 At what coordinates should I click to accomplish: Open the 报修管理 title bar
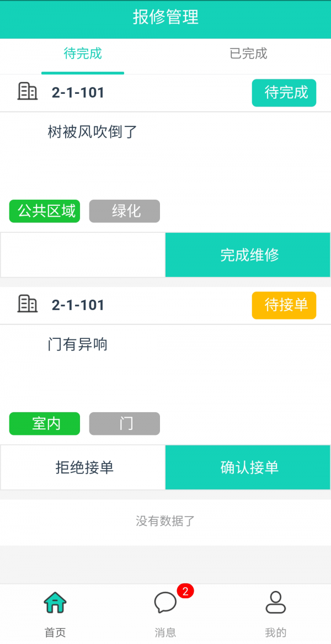pyautogui.click(x=165, y=19)
